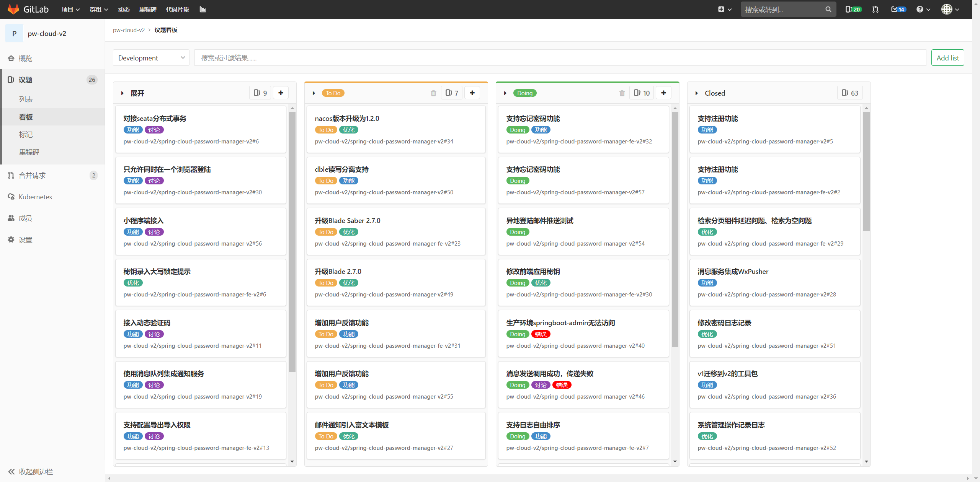Expand the 项目 menu in top bar
The width and height of the screenshot is (980, 482).
(70, 9)
